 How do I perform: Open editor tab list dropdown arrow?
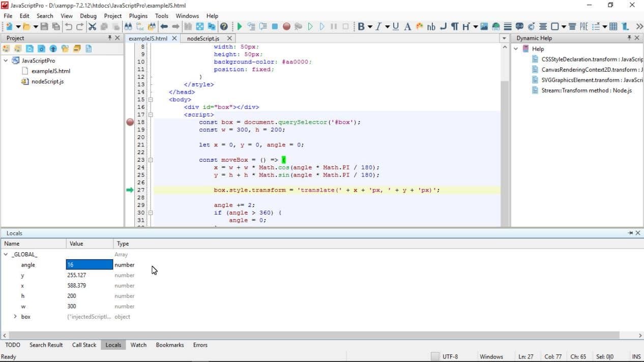[x=505, y=38]
